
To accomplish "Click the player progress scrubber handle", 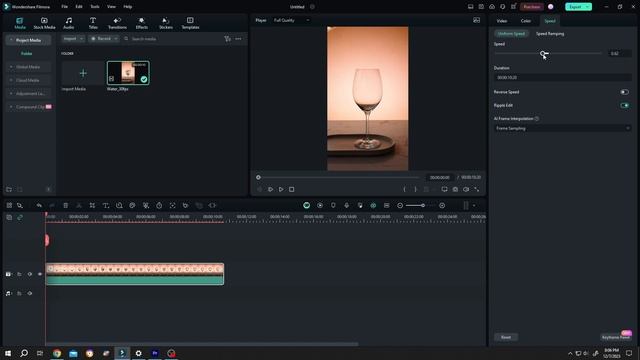I will click(258, 178).
